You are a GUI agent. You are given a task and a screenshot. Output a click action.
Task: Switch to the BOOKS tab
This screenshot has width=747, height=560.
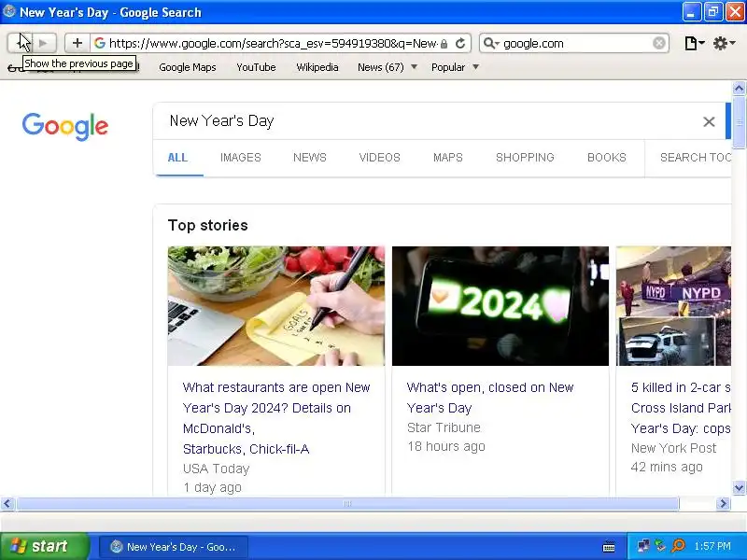606,158
